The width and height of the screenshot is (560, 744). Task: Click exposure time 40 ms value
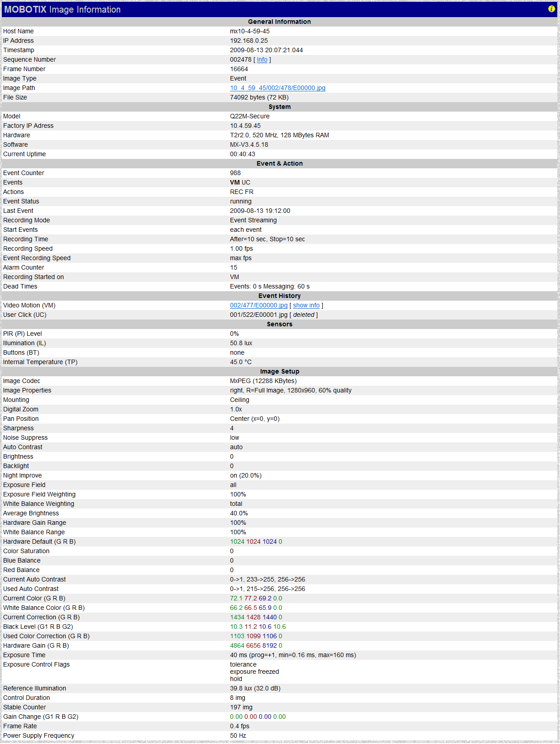click(293, 655)
